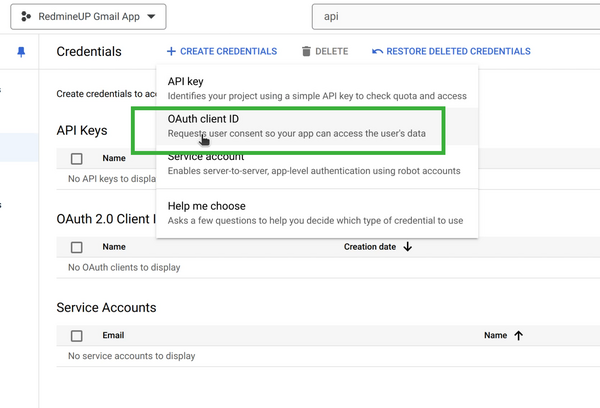Sort by Creation date descending arrow
Viewport: 600px width, 408px height.
(408, 247)
